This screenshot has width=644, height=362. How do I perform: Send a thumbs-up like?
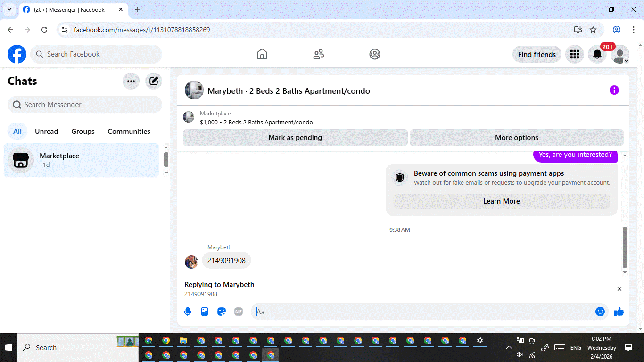tap(619, 312)
